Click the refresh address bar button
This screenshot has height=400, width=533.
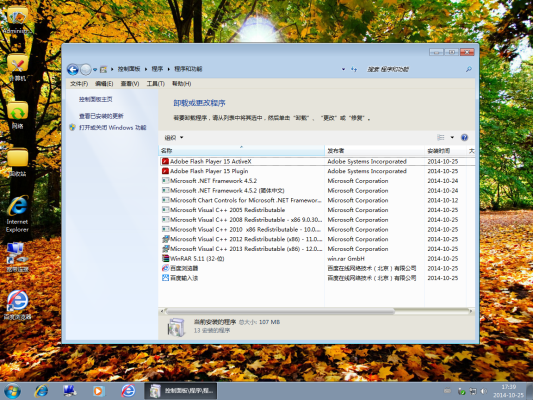tap(354, 69)
